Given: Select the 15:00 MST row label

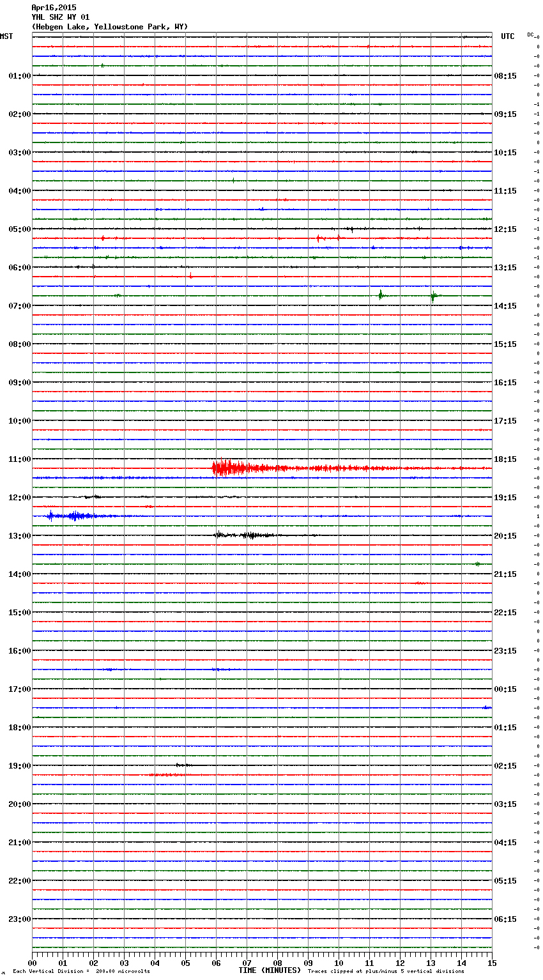Looking at the screenshot, I should pyautogui.click(x=20, y=613).
